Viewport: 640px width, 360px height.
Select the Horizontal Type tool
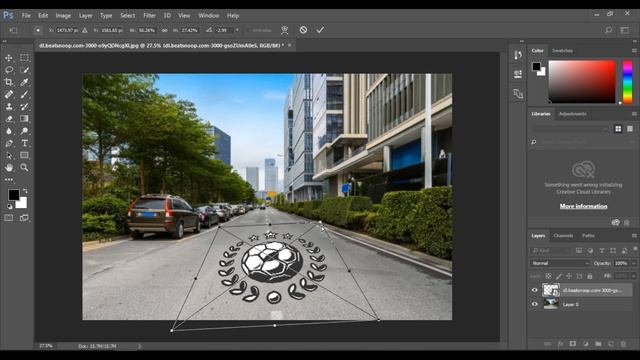(24, 143)
